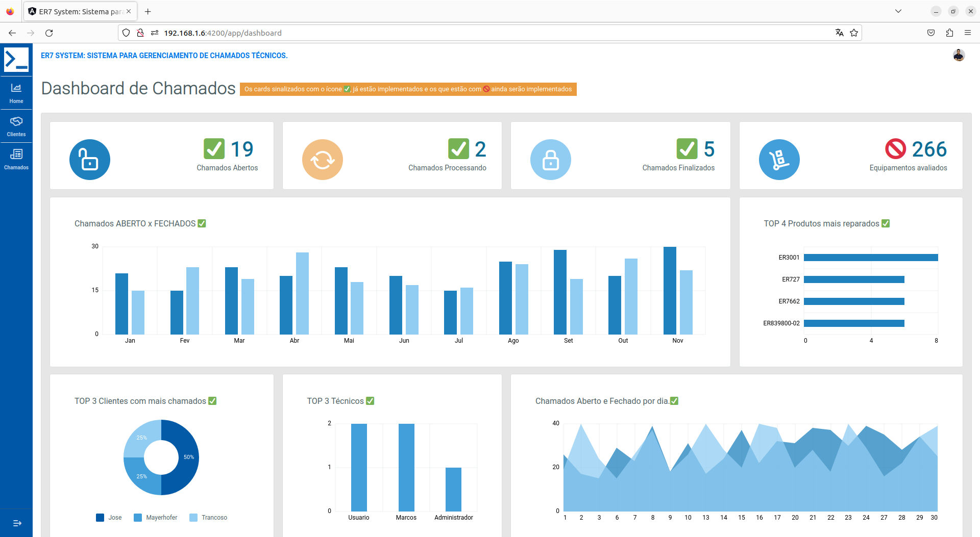Toggle the Trancoso legend color box
The width and height of the screenshot is (980, 537).
click(x=193, y=518)
